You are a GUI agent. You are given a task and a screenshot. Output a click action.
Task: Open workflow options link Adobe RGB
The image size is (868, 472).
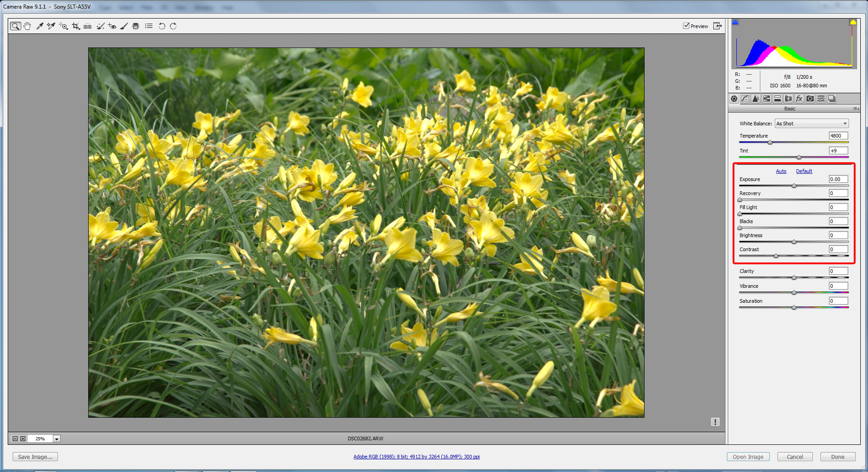417,457
